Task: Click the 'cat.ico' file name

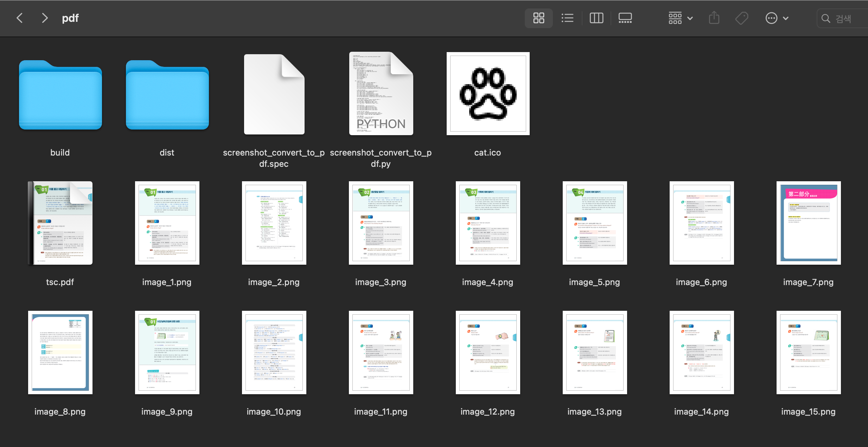Action: click(488, 152)
